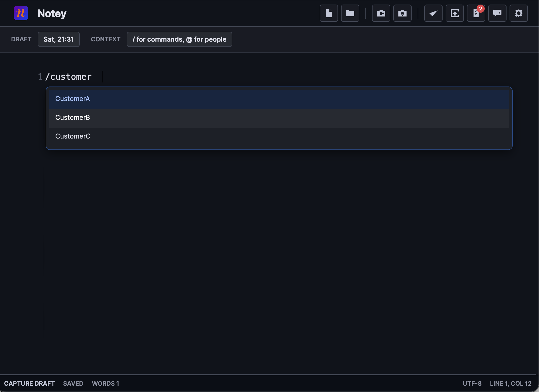539x392 pixels.
Task: Click LINE 1, COL 12 position indicator
Action: point(511,383)
